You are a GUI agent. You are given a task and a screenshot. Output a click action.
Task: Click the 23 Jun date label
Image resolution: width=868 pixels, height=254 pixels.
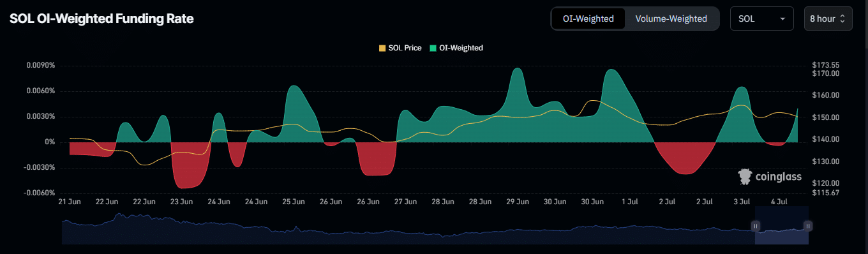(x=182, y=202)
